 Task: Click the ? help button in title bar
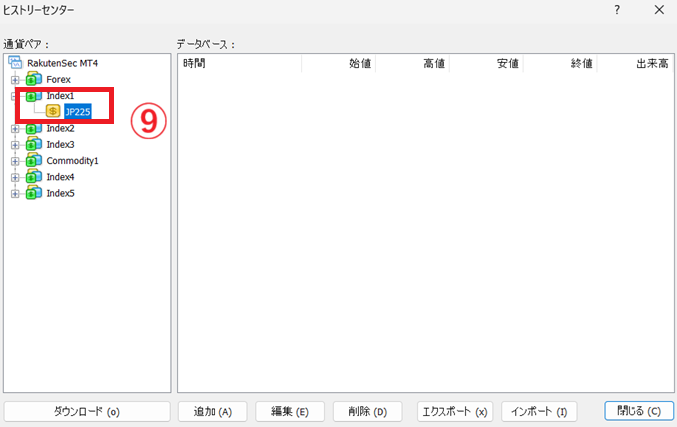coord(616,10)
